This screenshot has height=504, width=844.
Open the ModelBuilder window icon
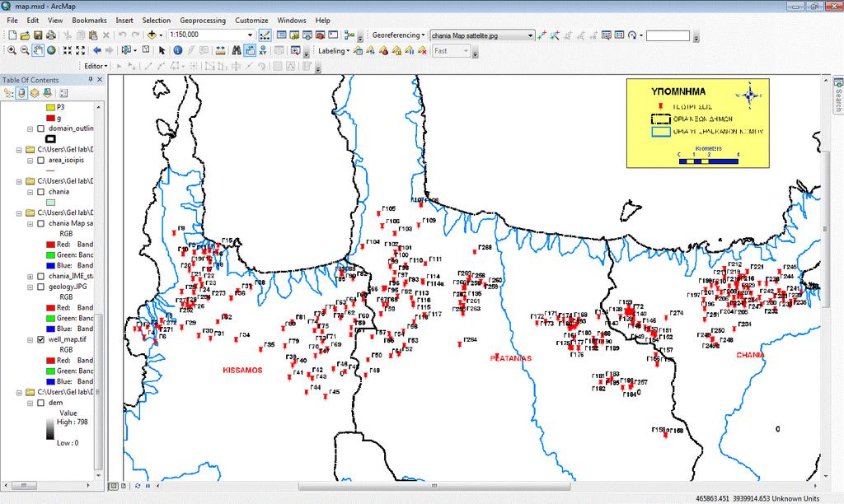[349, 35]
